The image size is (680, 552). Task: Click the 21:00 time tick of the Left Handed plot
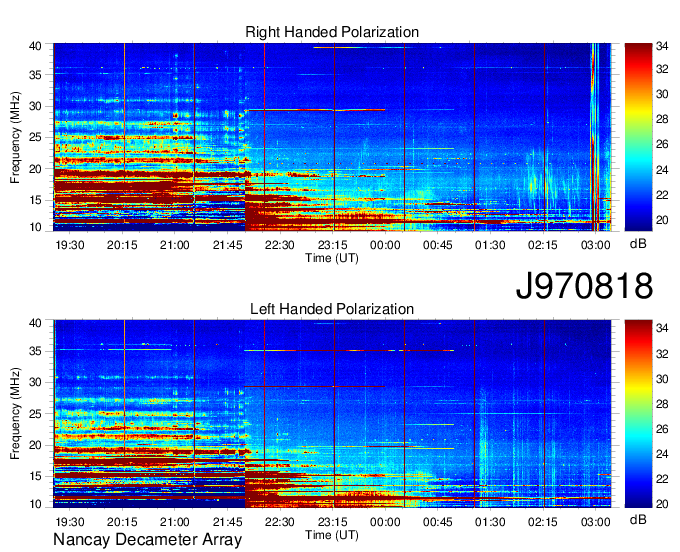point(175,522)
